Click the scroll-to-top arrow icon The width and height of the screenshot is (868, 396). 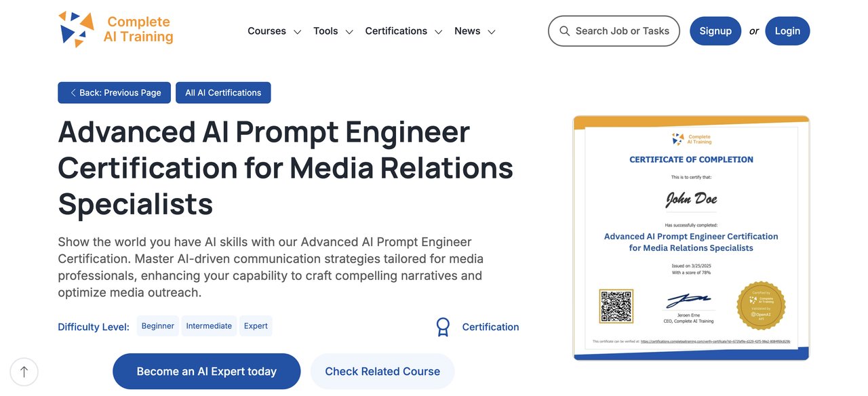pyautogui.click(x=24, y=372)
